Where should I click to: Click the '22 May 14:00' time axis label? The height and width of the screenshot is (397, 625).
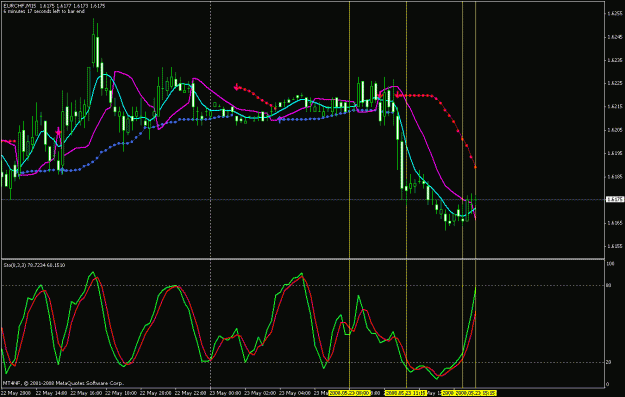click(51, 393)
